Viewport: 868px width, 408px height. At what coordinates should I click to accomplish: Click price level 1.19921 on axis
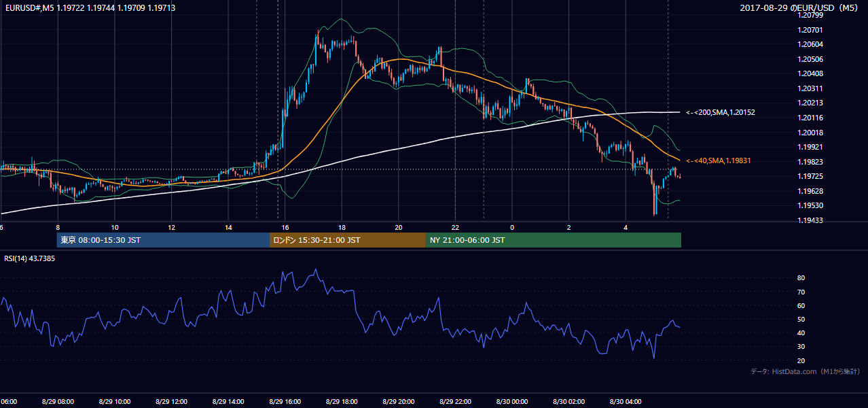coord(812,148)
